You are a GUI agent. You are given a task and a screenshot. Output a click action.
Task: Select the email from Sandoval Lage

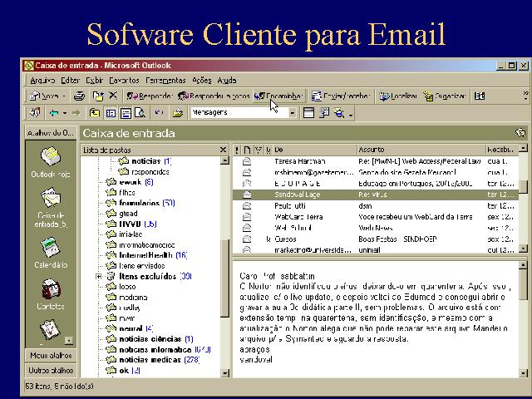(298, 193)
